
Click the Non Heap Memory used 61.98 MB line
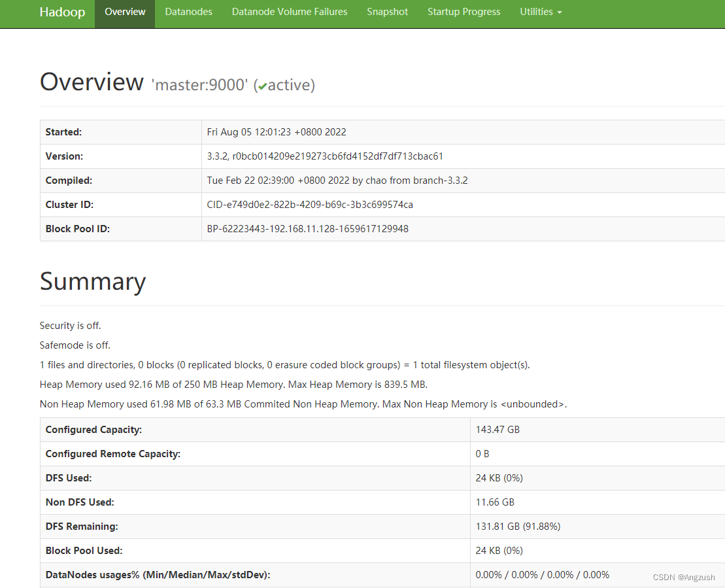click(303, 404)
